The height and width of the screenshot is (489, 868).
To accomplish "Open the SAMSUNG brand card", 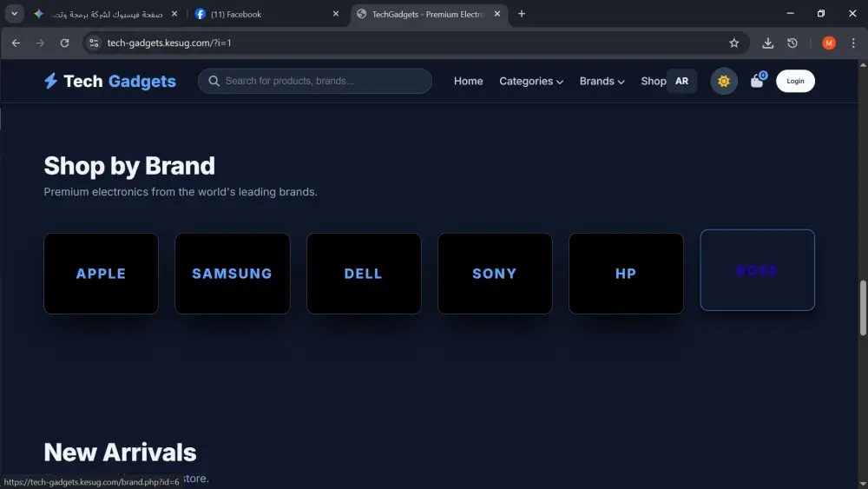I will tap(233, 274).
